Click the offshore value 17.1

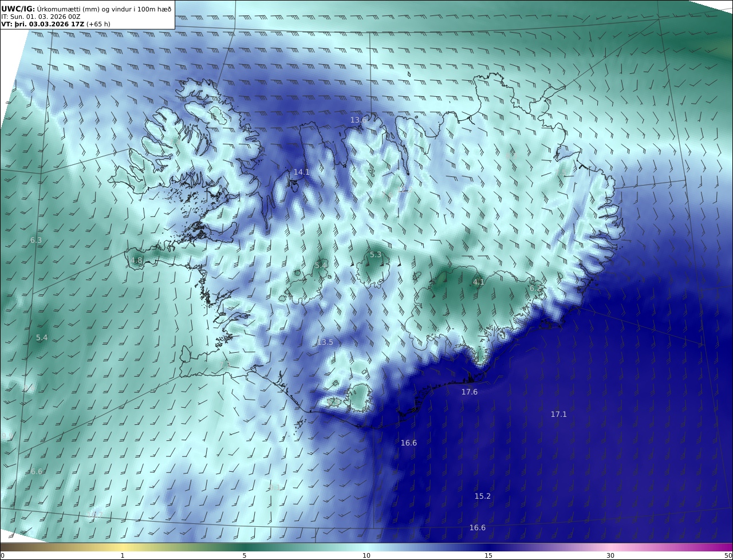point(559,414)
